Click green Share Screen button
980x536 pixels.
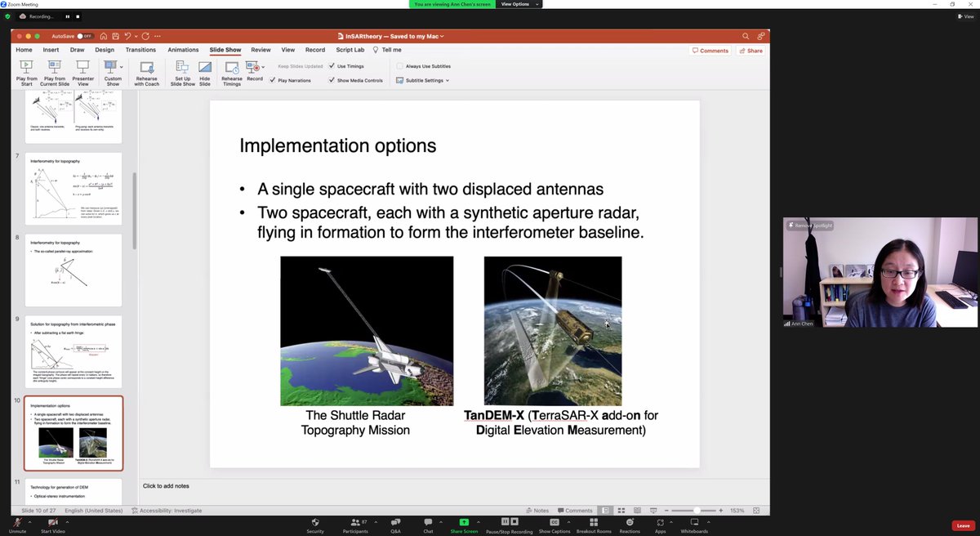pos(464,525)
